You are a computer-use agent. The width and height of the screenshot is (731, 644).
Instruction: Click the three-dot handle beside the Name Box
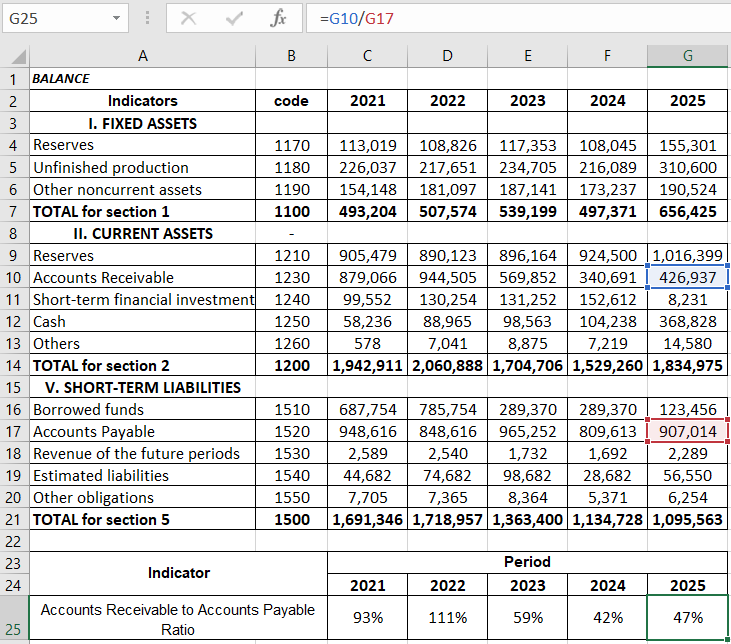tap(148, 19)
